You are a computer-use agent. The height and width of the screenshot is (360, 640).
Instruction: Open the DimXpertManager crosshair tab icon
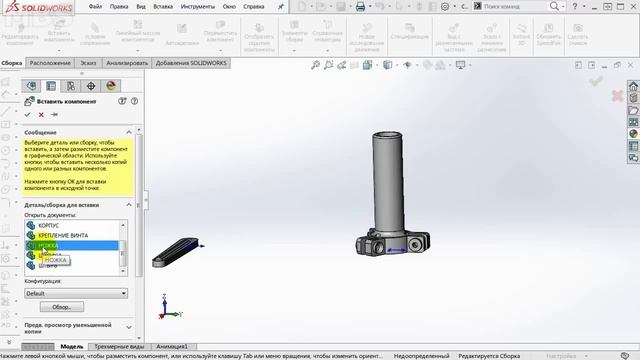tap(91, 86)
